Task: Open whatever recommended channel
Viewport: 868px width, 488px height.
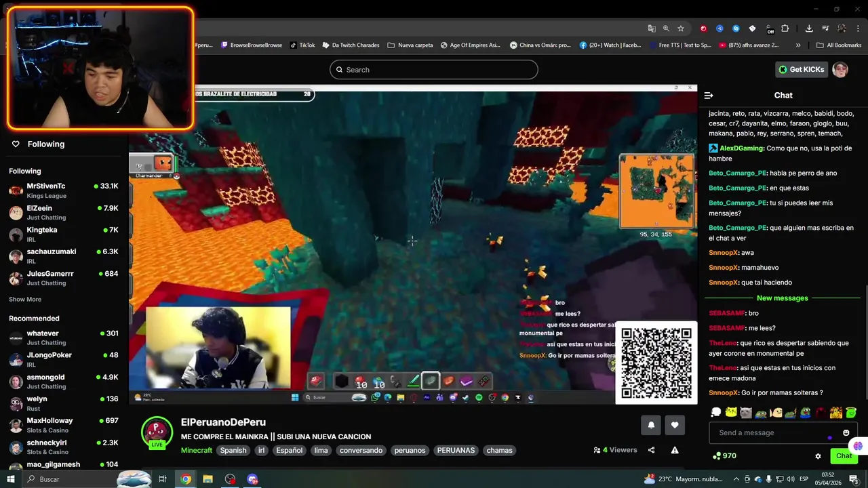Action: [64, 338]
